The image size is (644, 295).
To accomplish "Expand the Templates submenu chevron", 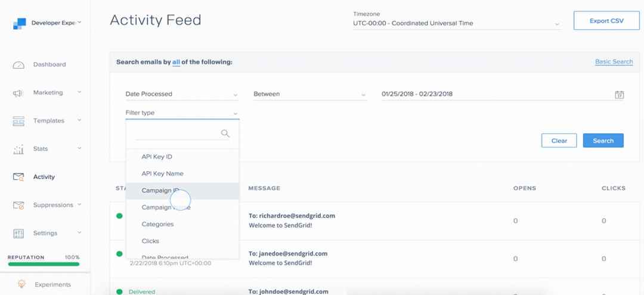I will point(79,119).
